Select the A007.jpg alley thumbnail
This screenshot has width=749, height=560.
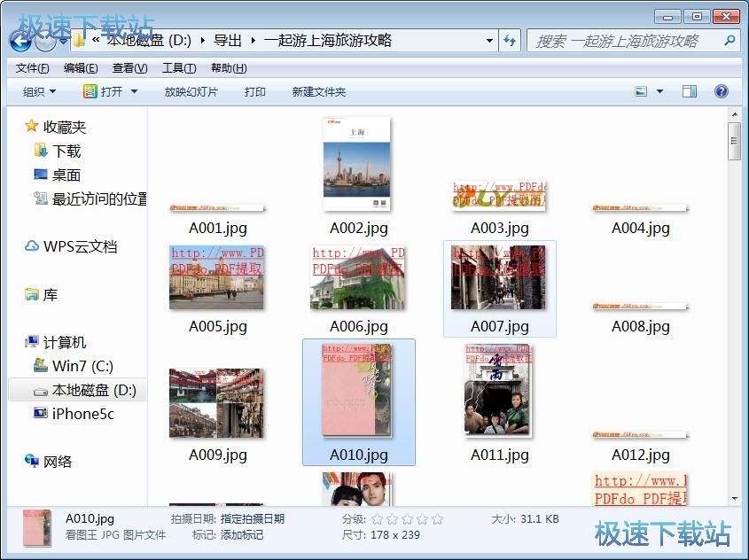[498, 277]
